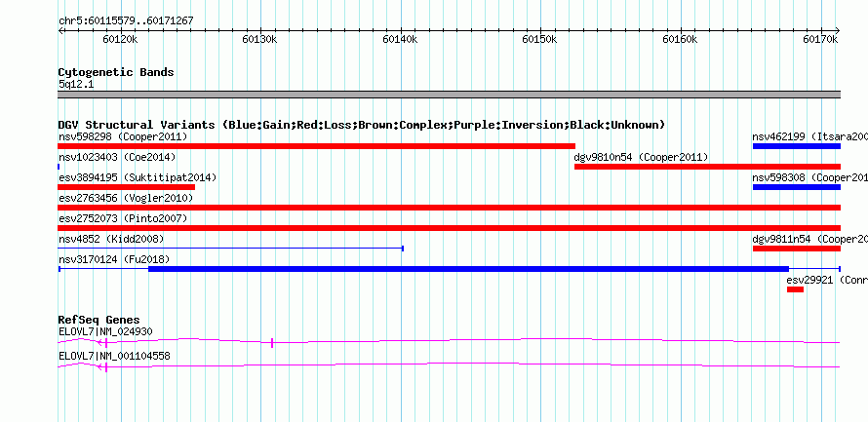Select the leftmost exon arrow of NM_001104558
Screen dimensions: 868x422
click(102, 367)
